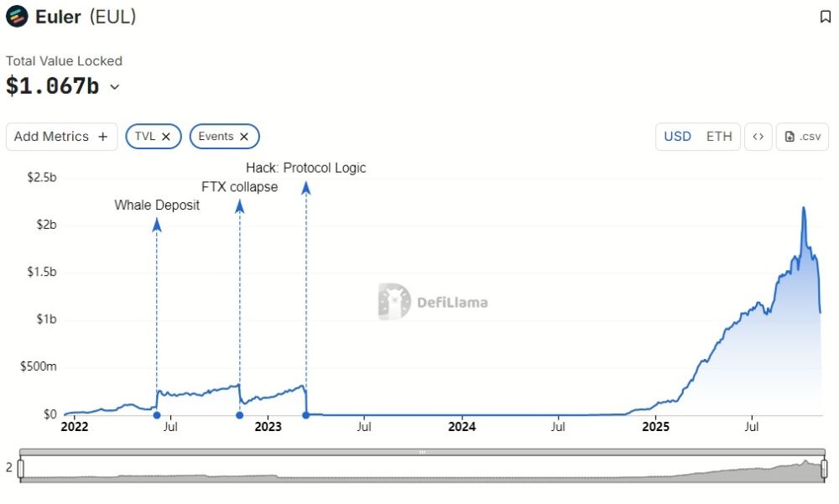The image size is (839, 504).
Task: Remove the TVL metric via its X icon
Action: click(x=166, y=136)
